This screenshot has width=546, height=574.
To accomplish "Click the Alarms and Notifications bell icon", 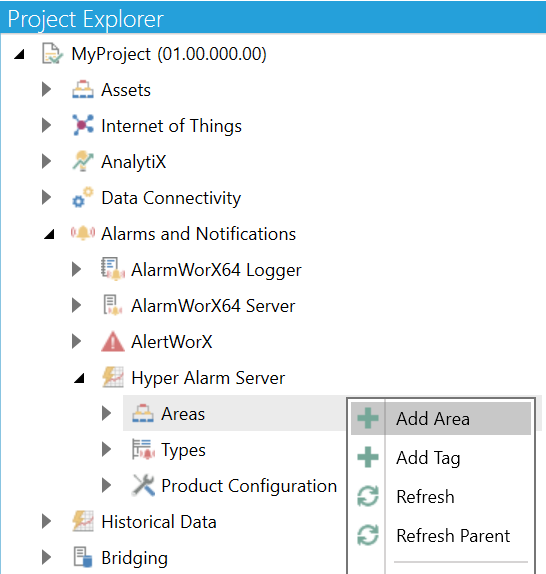I will 83,233.
